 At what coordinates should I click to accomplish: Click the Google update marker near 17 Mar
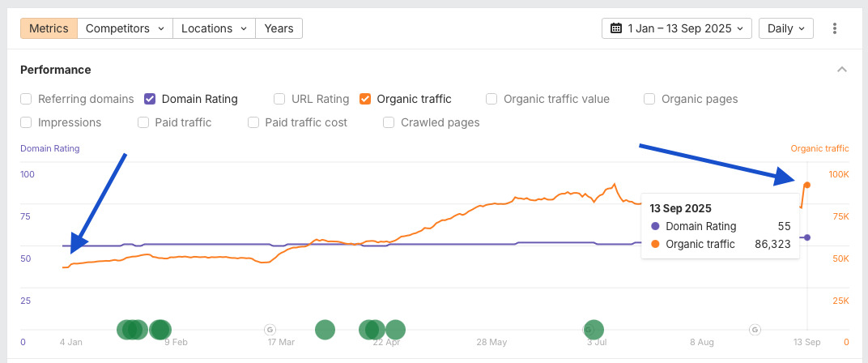point(270,330)
